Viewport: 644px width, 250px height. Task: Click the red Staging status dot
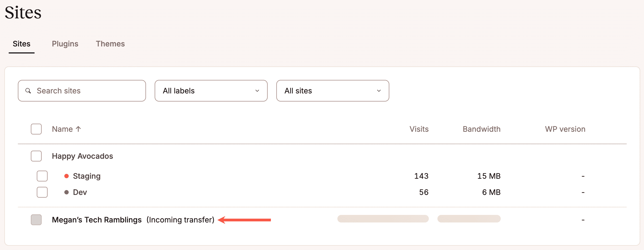pos(67,176)
